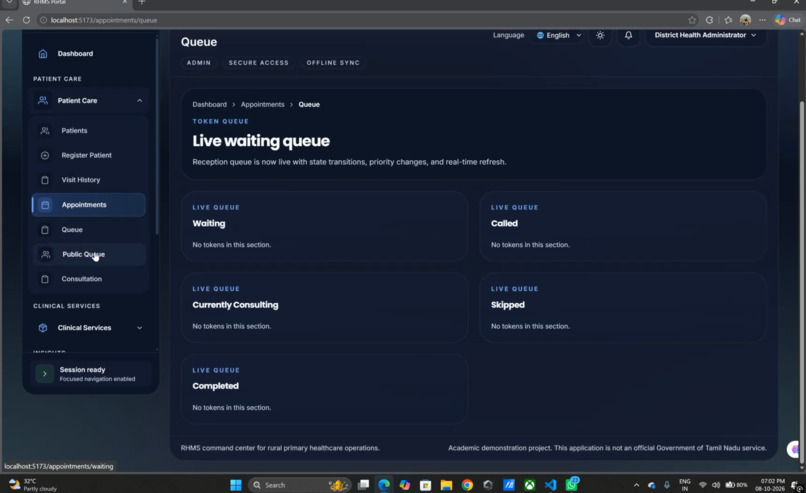
Task: Open Microsoft Edge in the taskbar
Action: 384,485
